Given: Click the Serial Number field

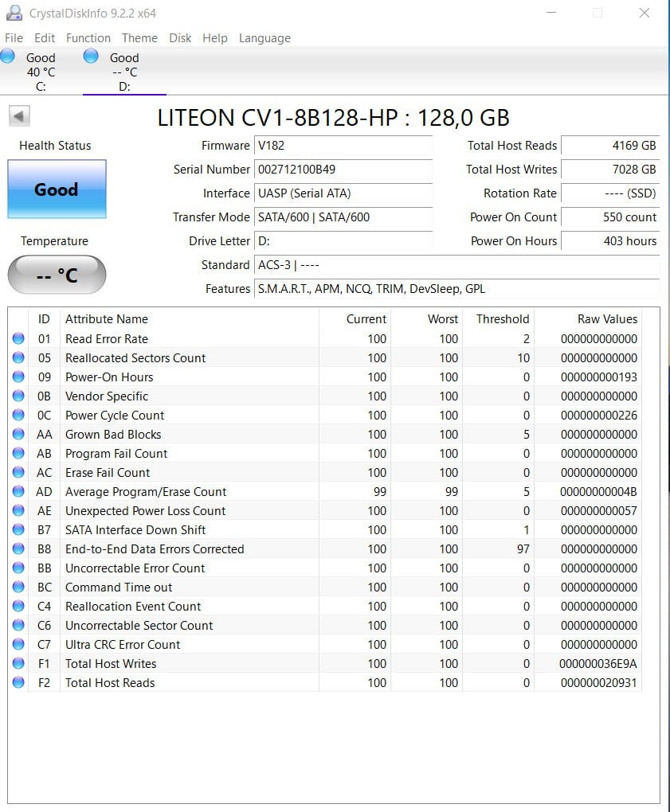Looking at the screenshot, I should (343, 170).
